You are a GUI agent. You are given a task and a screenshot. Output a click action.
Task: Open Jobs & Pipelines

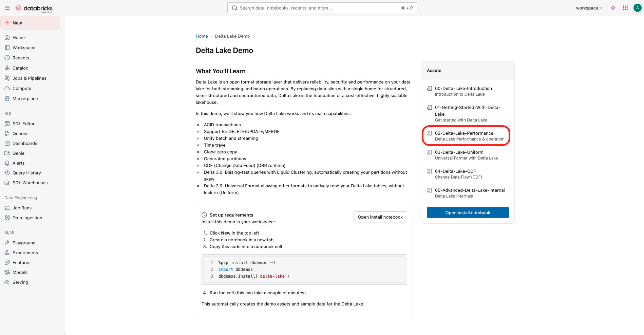click(29, 78)
